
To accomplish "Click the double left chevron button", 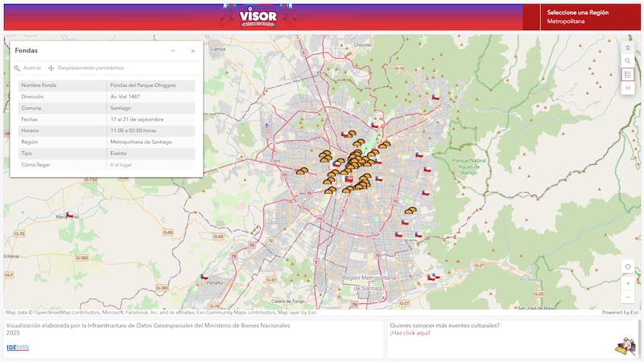I will pyautogui.click(x=628, y=88).
